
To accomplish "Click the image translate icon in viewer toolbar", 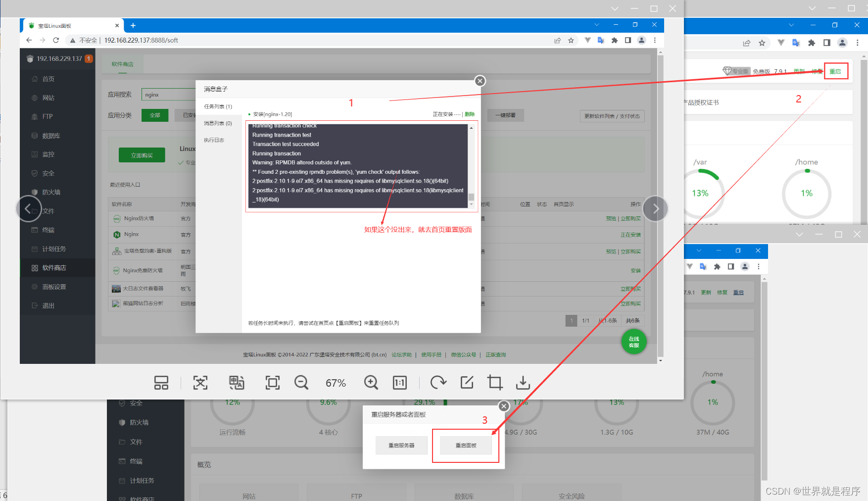I will [x=237, y=383].
